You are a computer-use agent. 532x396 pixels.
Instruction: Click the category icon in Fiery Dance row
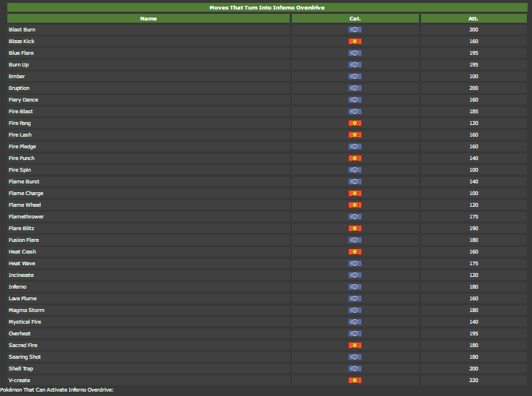coord(355,100)
